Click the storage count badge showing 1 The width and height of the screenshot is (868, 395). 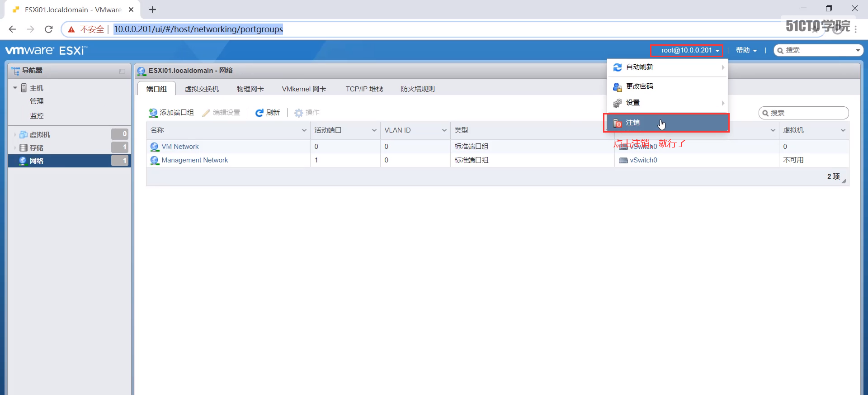120,147
